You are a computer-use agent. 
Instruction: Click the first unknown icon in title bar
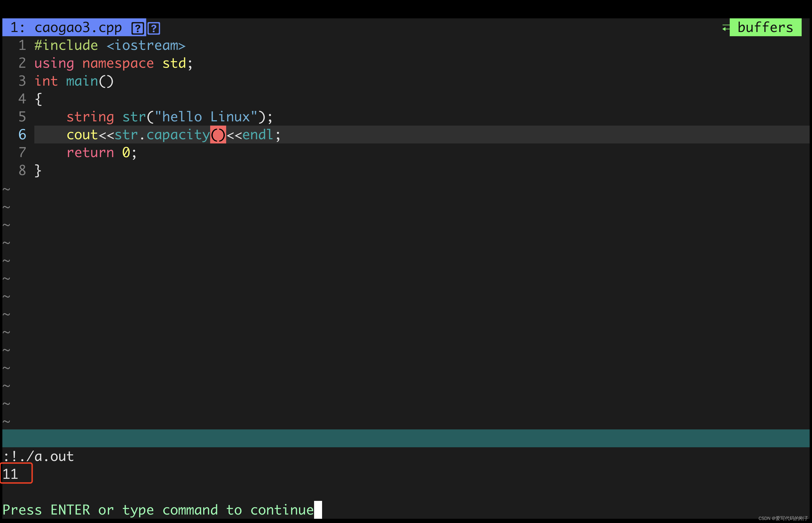137,28
